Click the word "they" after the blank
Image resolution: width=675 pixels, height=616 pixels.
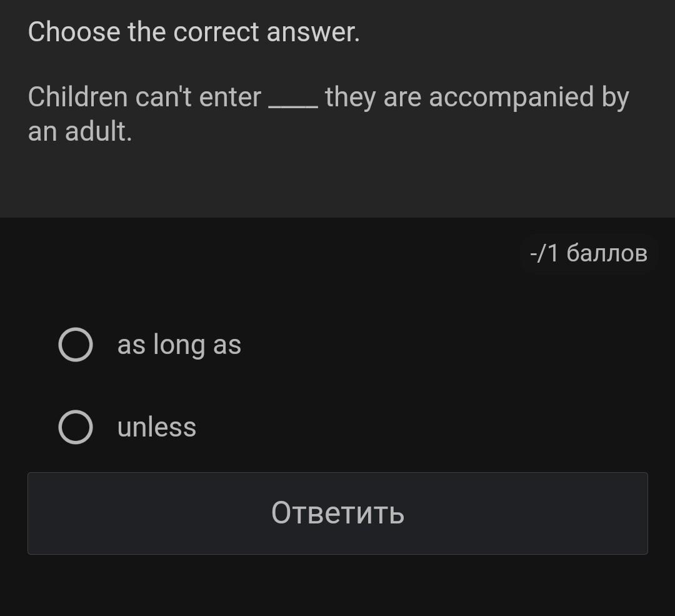(x=350, y=98)
